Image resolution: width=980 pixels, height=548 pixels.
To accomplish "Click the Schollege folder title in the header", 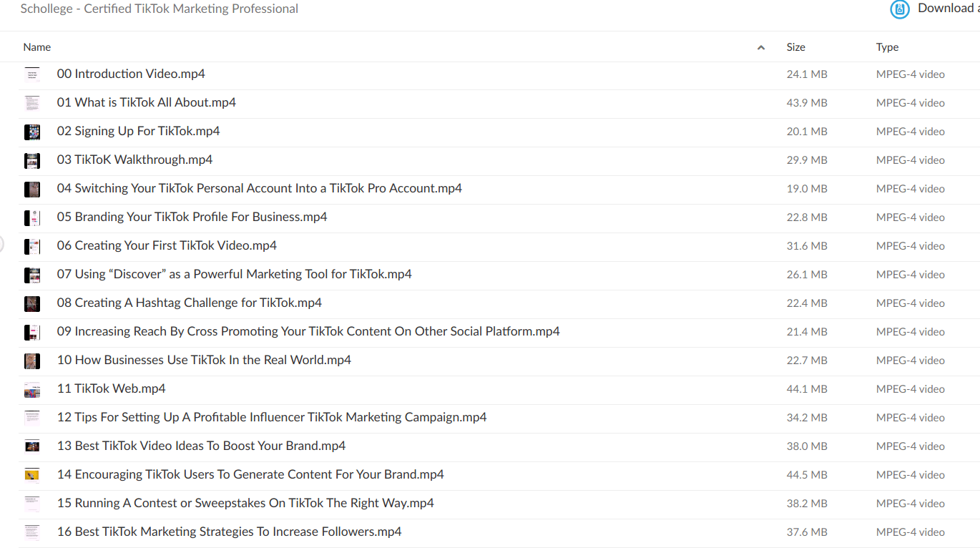I will click(x=159, y=9).
